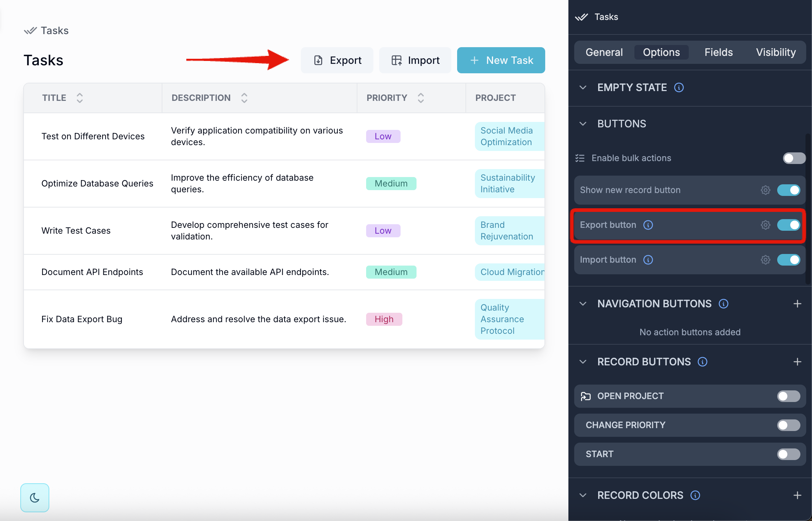Screen dimensions: 812x521
Task: Click the Export button in header
Action: (337, 60)
